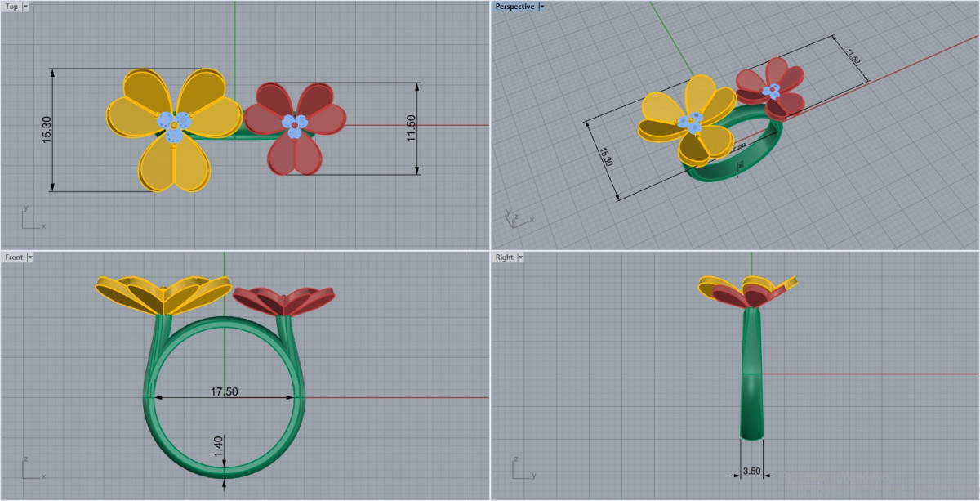
Task: Open the Right viewport dropdown arrow
Action: (520, 257)
